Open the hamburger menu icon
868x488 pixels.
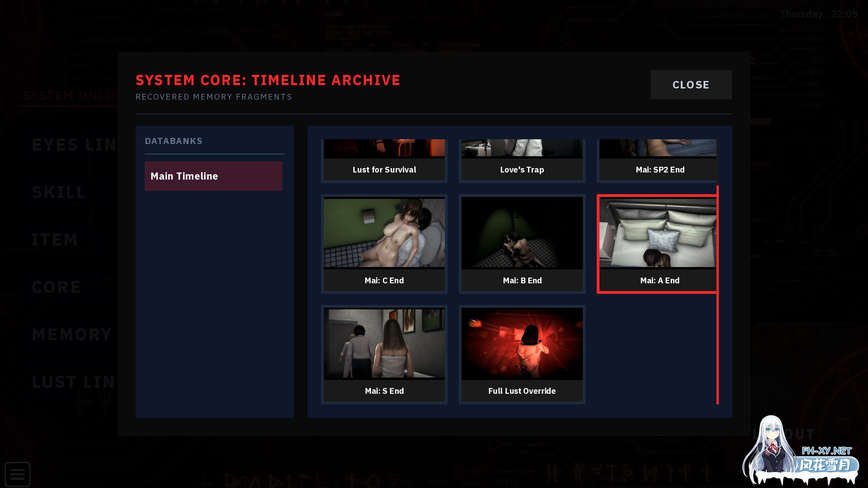click(17, 474)
